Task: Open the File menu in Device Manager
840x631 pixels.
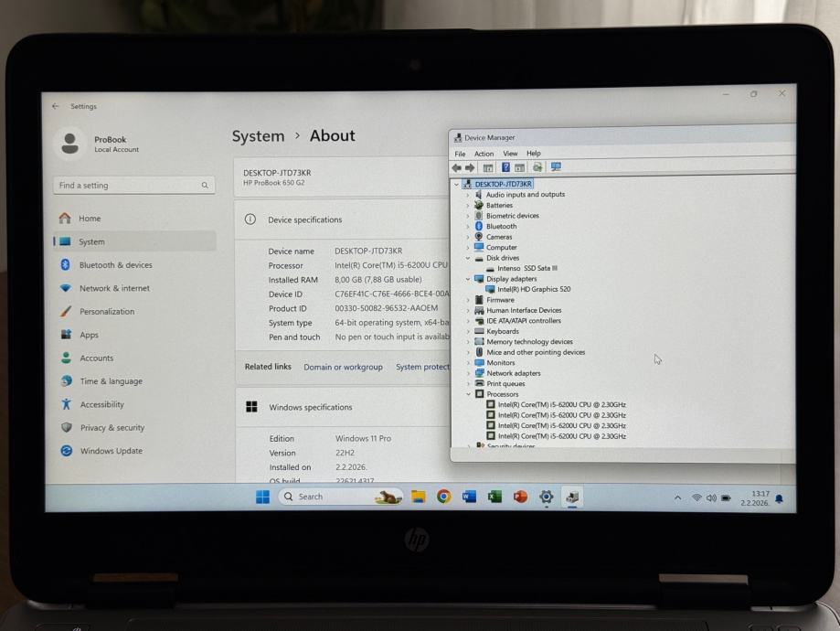Action: [x=460, y=154]
